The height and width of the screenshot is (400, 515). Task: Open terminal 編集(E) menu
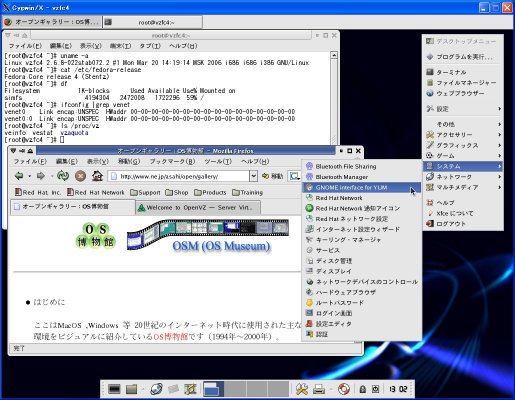click(60, 46)
